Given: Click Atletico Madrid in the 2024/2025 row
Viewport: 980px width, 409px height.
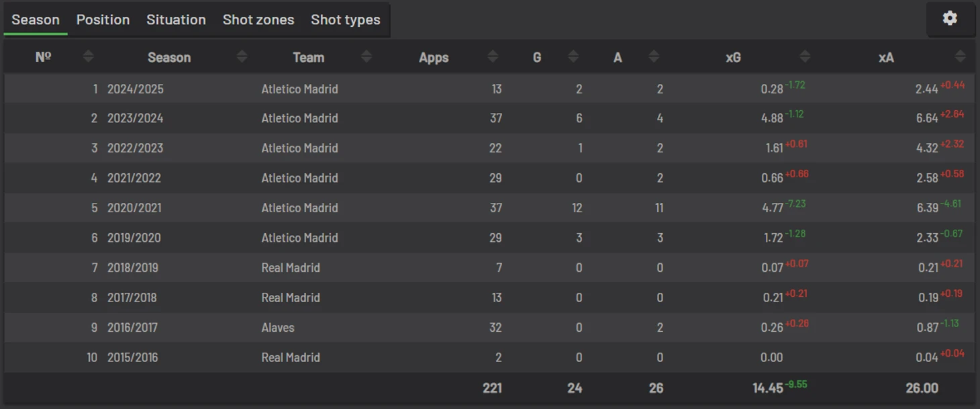Looking at the screenshot, I should [299, 89].
